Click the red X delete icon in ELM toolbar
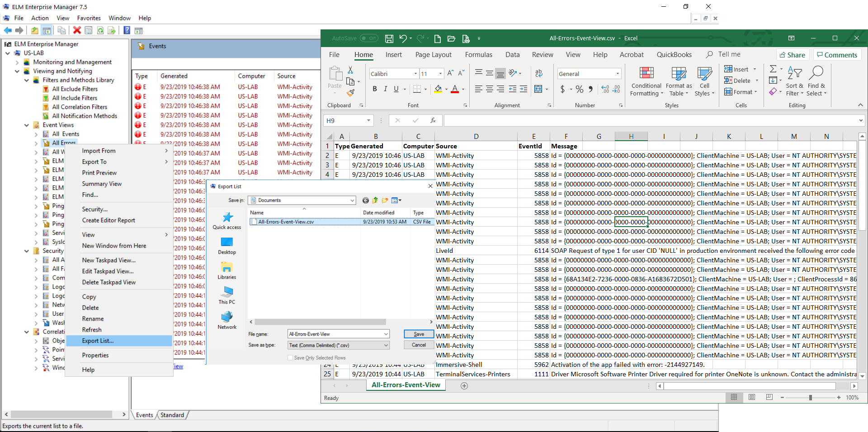868x432 pixels. [x=77, y=30]
